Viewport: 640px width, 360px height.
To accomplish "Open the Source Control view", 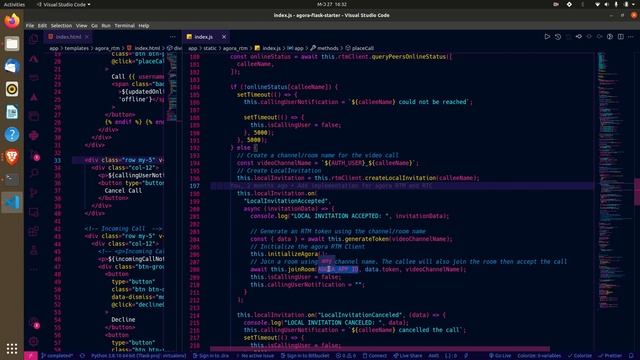I will tap(34, 193).
